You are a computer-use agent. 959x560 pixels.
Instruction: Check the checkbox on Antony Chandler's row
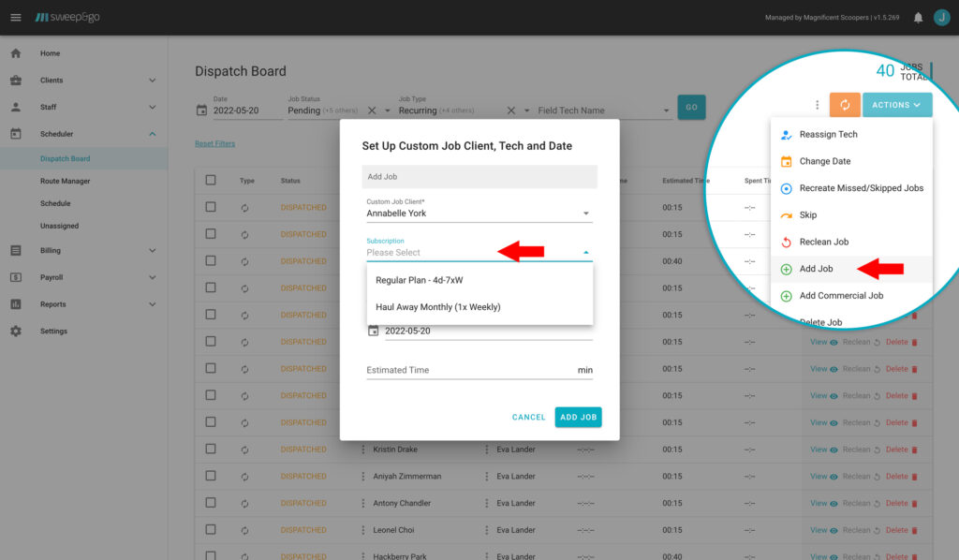(x=210, y=503)
